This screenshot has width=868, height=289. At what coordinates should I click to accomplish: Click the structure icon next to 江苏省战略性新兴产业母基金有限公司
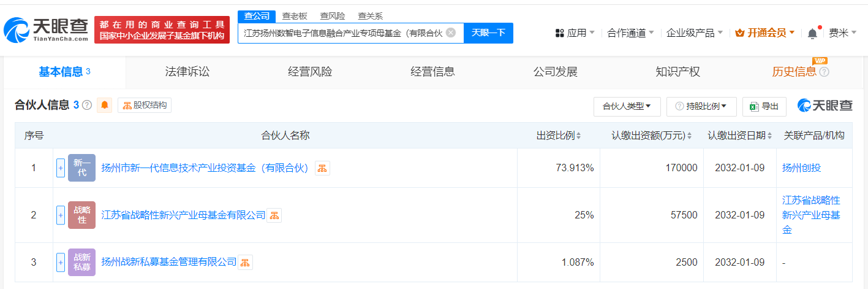click(274, 215)
